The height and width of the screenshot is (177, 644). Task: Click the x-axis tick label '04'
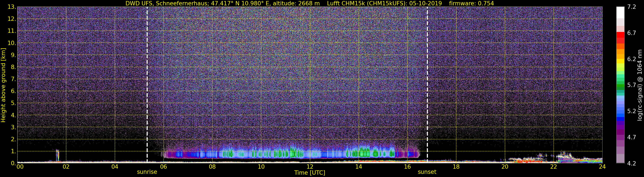pos(115,166)
